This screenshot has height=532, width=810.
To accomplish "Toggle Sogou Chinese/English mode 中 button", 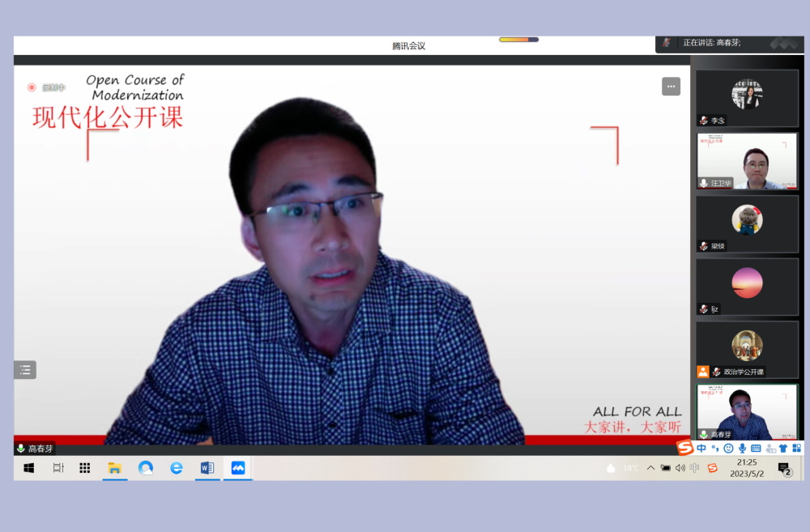I will tap(701, 449).
